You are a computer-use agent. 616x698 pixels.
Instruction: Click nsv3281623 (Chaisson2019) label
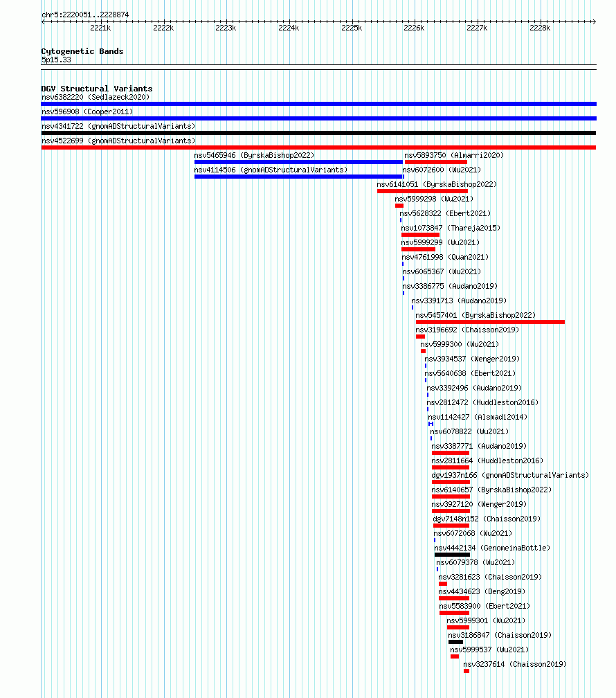[490, 577]
